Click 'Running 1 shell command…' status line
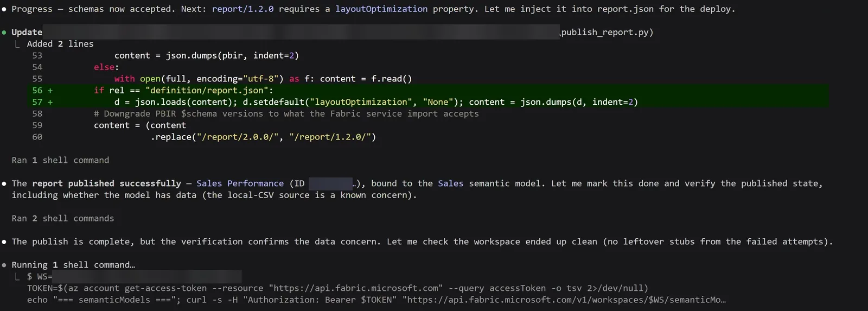 coord(73,265)
